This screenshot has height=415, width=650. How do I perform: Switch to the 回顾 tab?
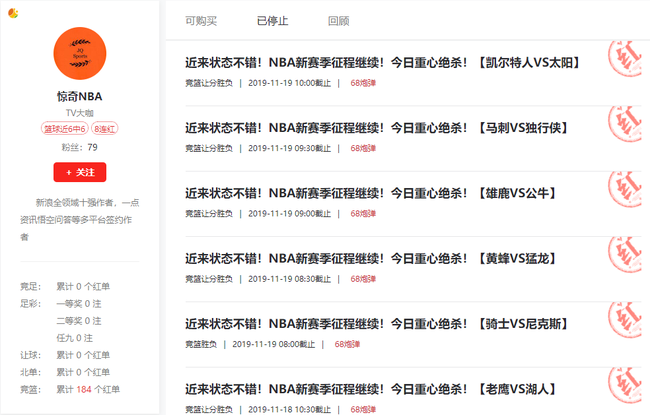pos(339,21)
